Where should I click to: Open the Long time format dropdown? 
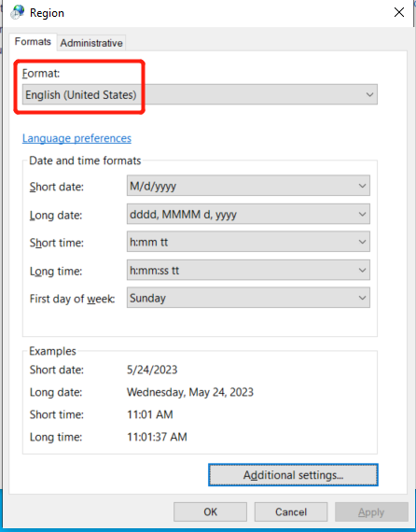248,270
